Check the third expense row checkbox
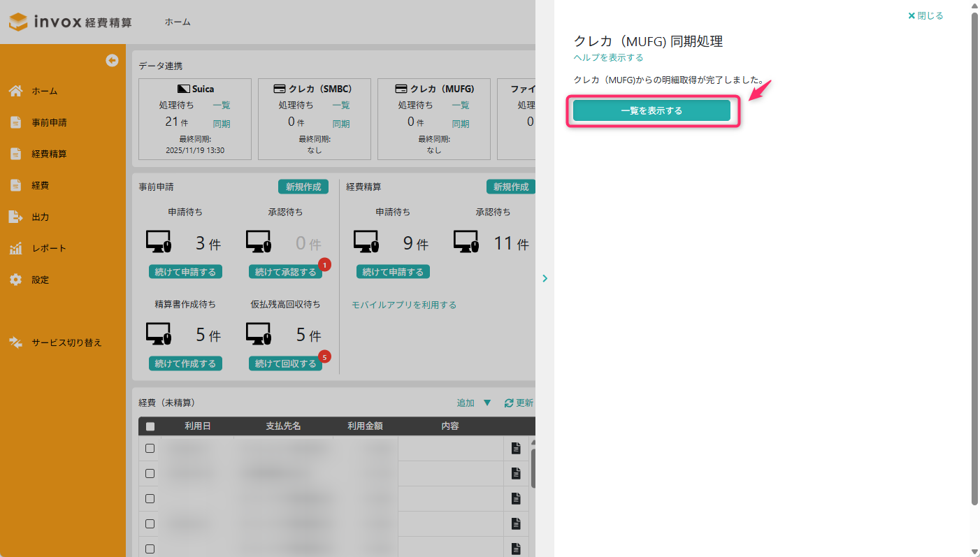The height and width of the screenshot is (557, 980). point(150,499)
